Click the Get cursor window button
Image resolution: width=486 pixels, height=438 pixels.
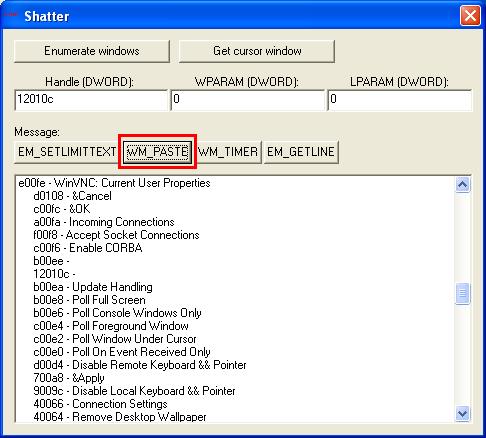coord(257,51)
